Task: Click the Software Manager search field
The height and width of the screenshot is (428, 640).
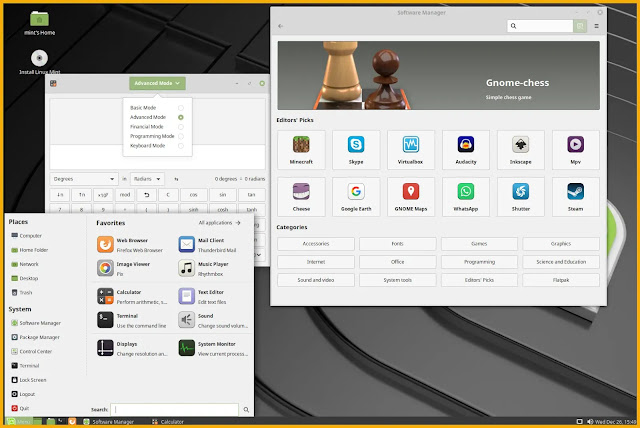Action: click(x=540, y=26)
